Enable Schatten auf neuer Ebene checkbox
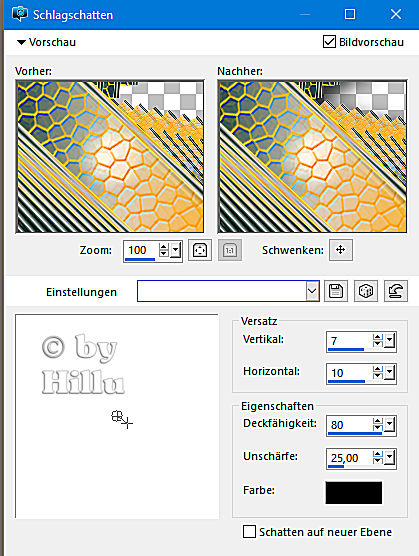The image size is (419, 556). [x=250, y=532]
